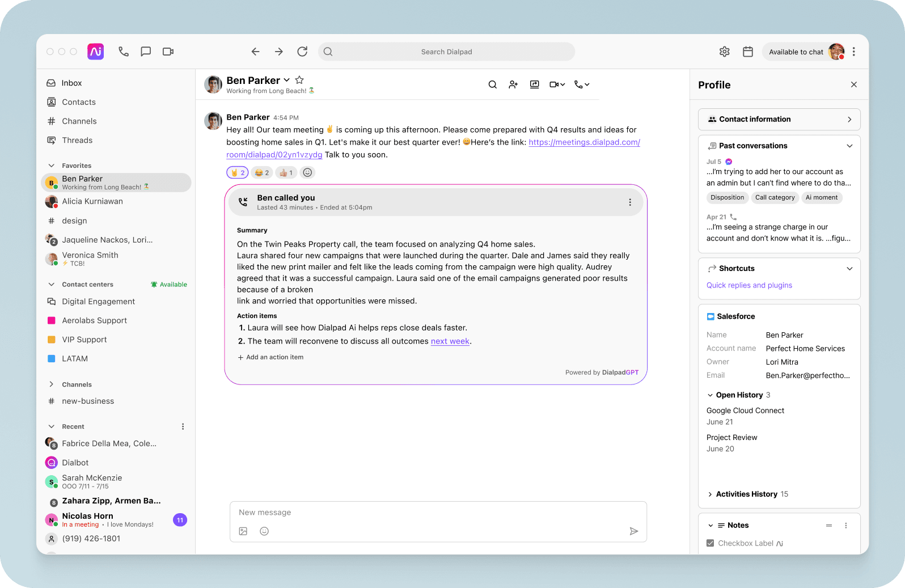Image resolution: width=905 pixels, height=588 pixels.
Task: Star Ben Parker as favorite
Action: pyautogui.click(x=299, y=81)
